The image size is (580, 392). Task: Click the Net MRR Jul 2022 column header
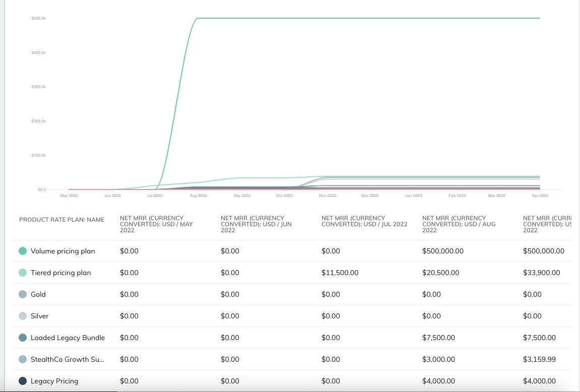364,221
